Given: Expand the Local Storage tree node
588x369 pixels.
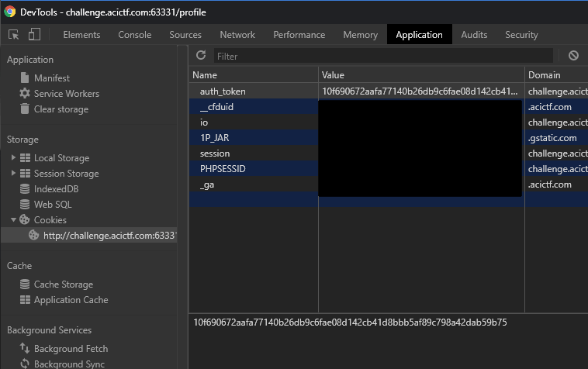Looking at the screenshot, I should point(13,158).
